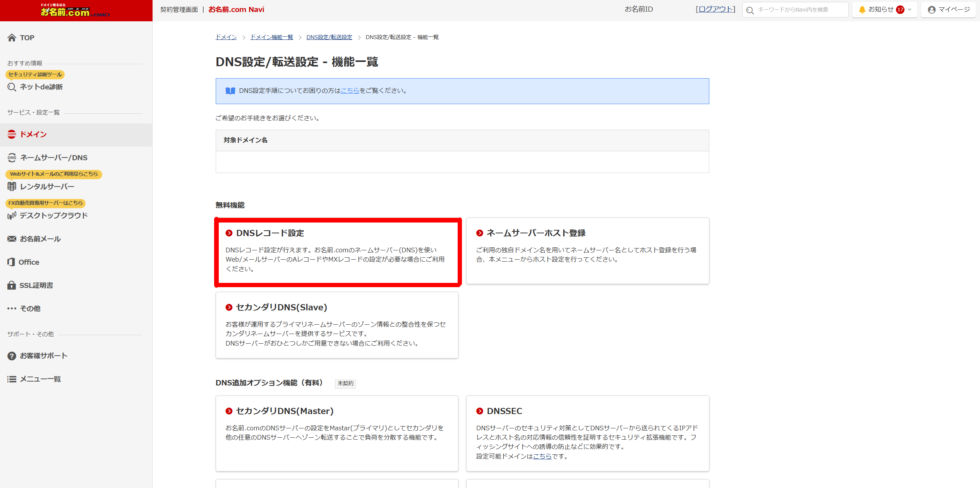Select ドメイン in sidebar menu
Viewport: 980px width, 488px height.
coord(33,134)
